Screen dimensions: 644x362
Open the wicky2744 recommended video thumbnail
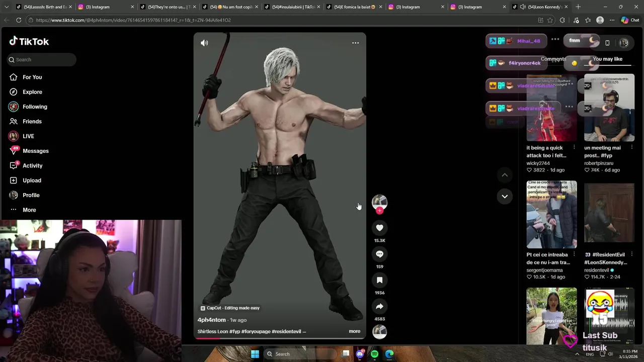coord(551,108)
